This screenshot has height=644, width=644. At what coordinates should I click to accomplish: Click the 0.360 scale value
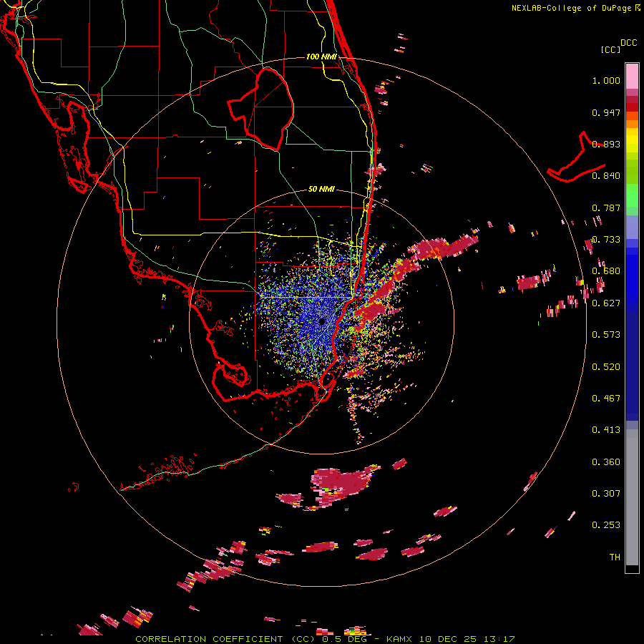coord(606,462)
